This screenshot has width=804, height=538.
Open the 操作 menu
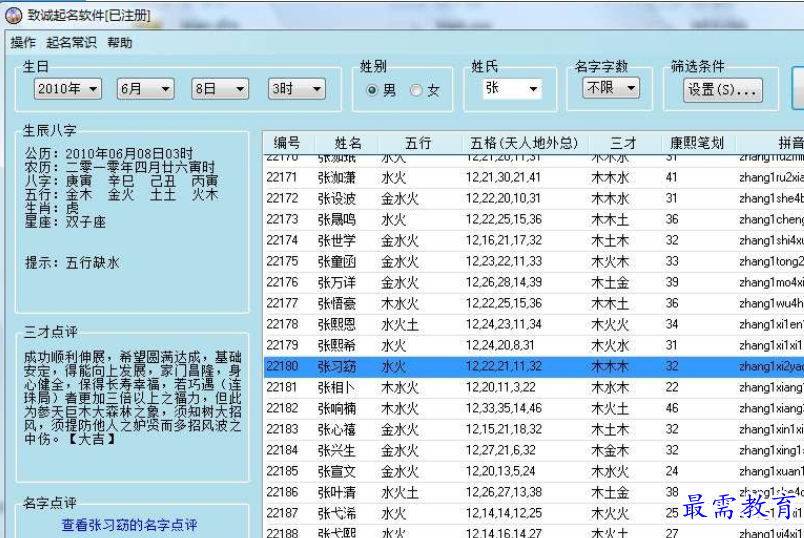23,43
